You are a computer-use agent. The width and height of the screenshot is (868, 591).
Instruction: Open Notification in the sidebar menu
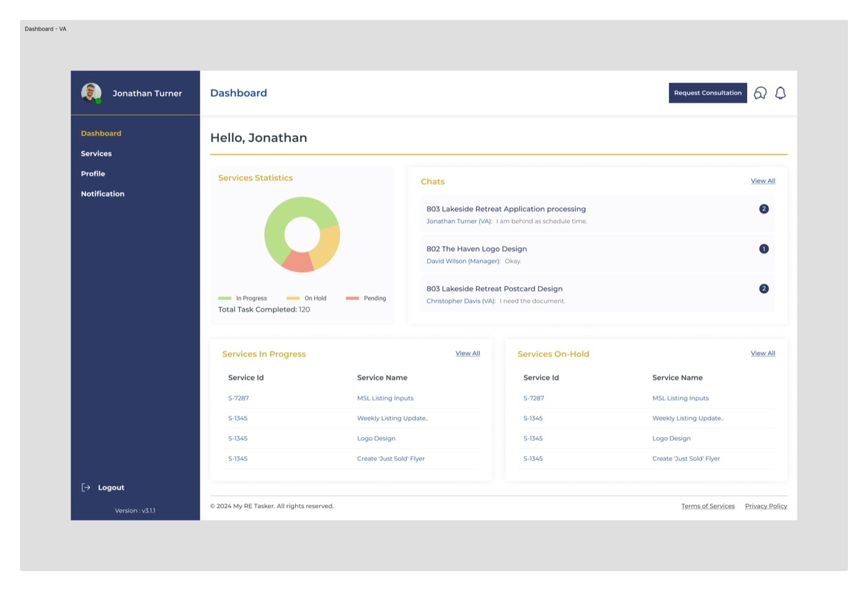[x=102, y=194]
